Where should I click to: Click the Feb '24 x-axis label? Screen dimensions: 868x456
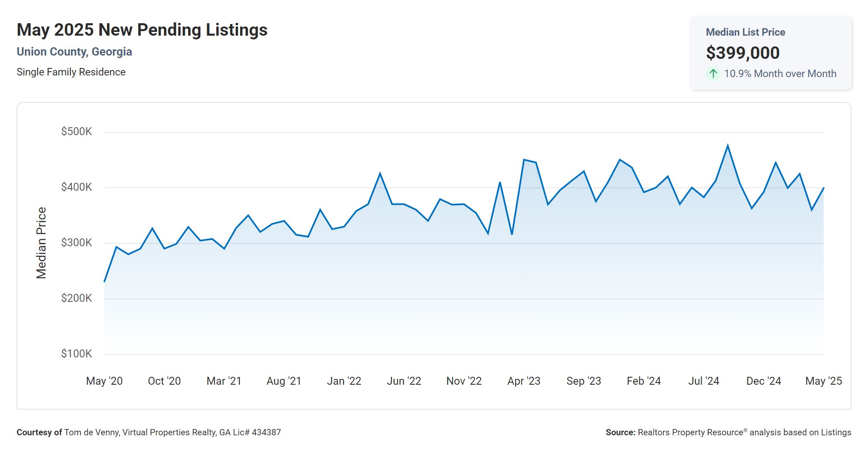(644, 381)
